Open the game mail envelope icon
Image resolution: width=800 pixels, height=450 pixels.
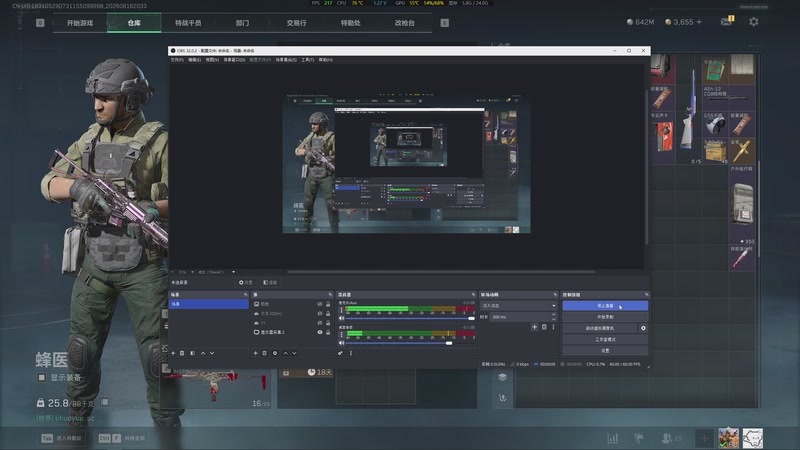pyautogui.click(x=726, y=21)
